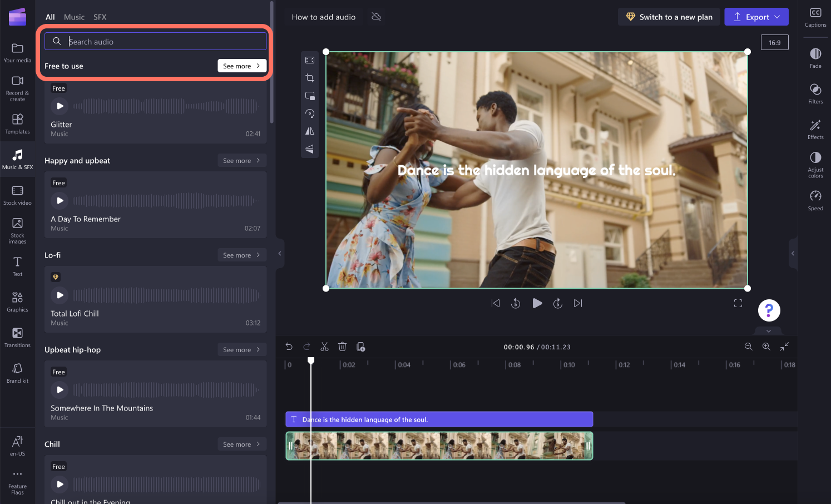Open the Effects panel
This screenshot has width=831, height=504.
[815, 128]
